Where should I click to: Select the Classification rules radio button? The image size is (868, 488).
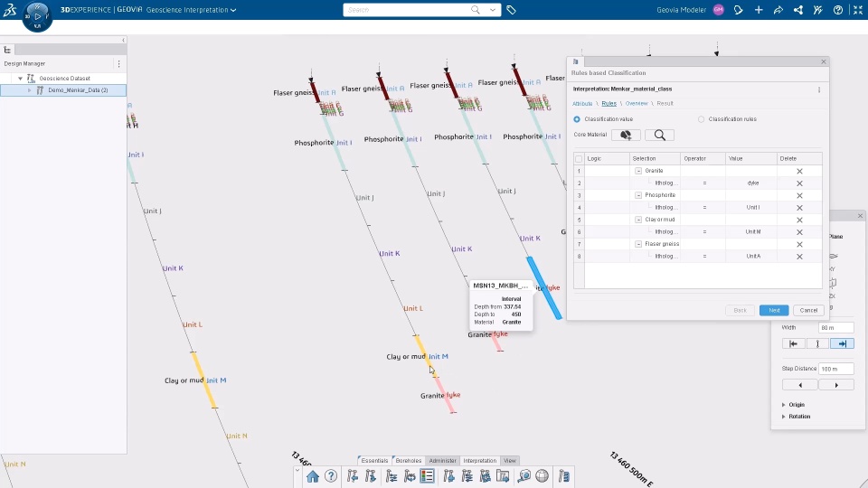(x=702, y=119)
